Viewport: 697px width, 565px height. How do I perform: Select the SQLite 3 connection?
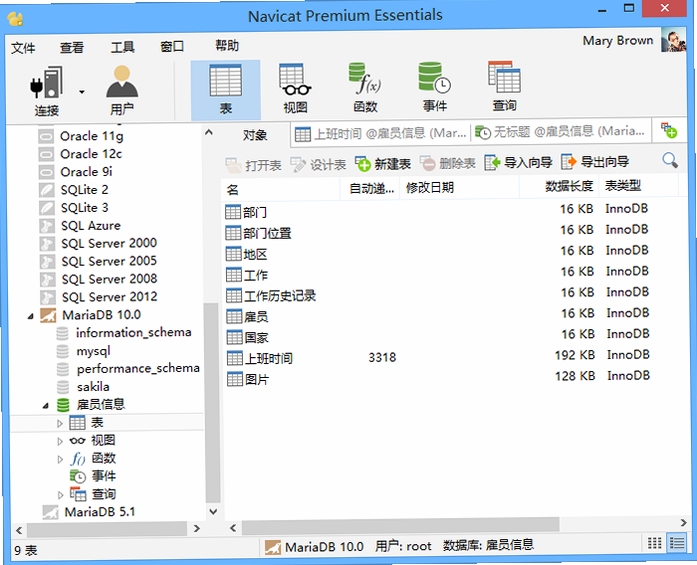click(74, 208)
